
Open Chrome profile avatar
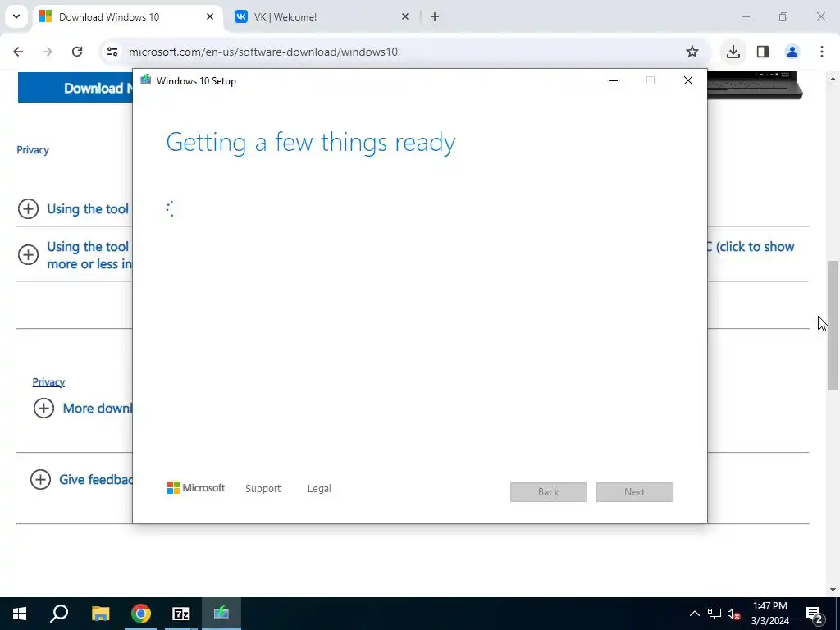tap(792, 52)
